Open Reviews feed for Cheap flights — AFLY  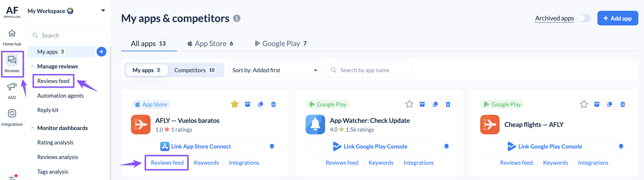(x=516, y=163)
